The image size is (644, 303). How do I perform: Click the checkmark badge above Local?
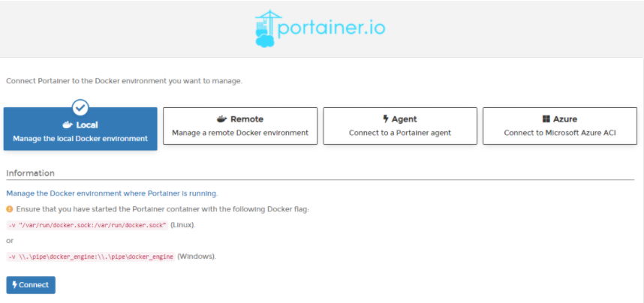pyautogui.click(x=80, y=107)
